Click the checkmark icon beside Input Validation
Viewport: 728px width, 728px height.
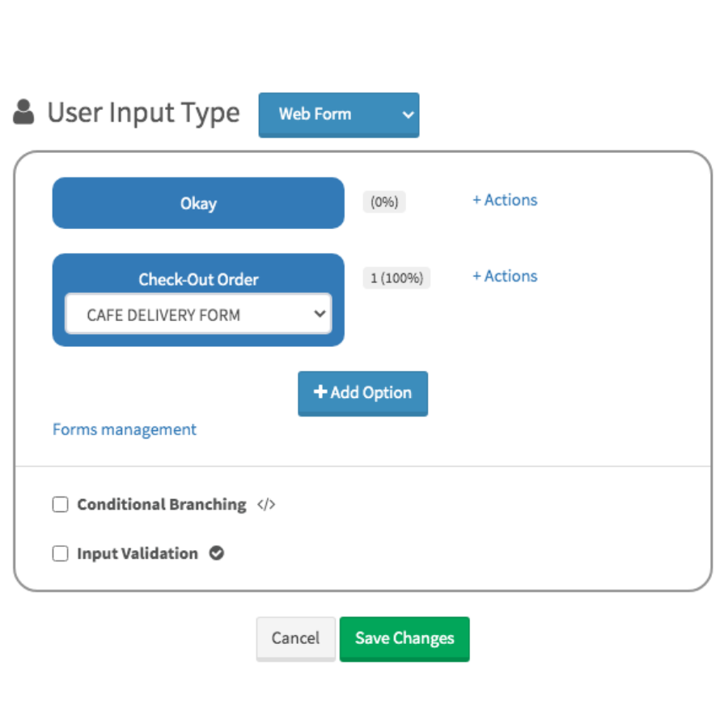pyautogui.click(x=216, y=553)
